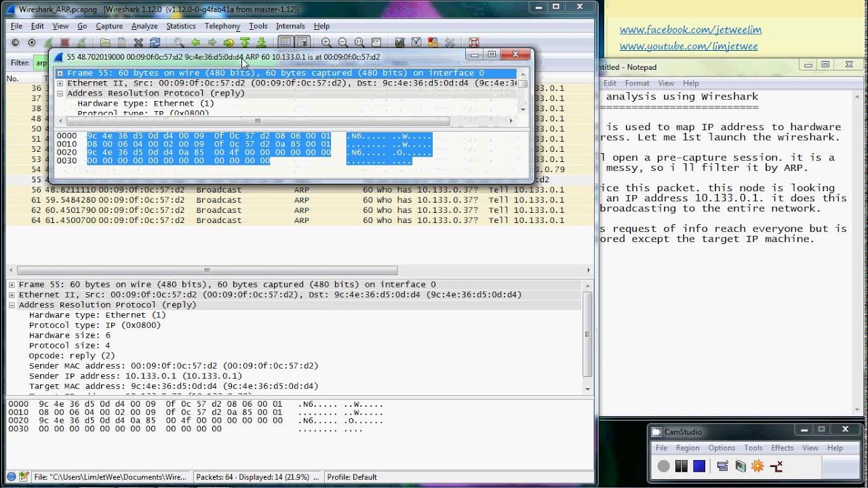Click packet details vertical scrollbar
This screenshot has width=868, height=488.
(x=587, y=334)
